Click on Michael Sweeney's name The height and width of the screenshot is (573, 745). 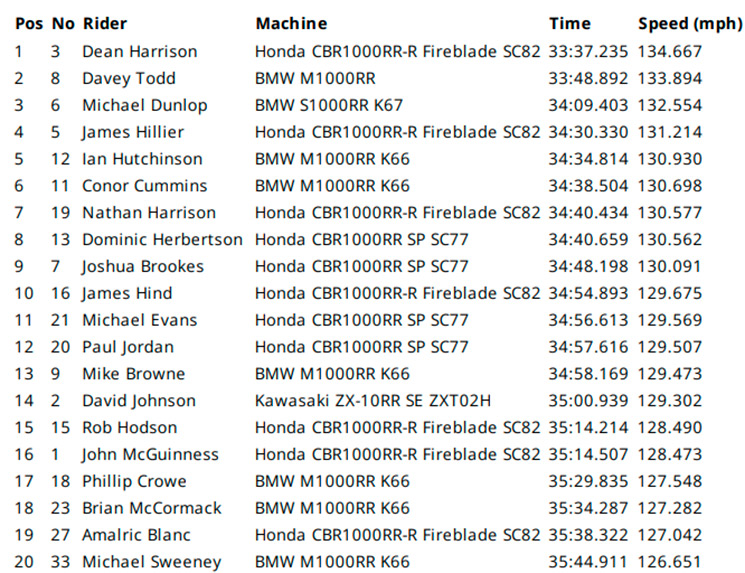(x=152, y=563)
